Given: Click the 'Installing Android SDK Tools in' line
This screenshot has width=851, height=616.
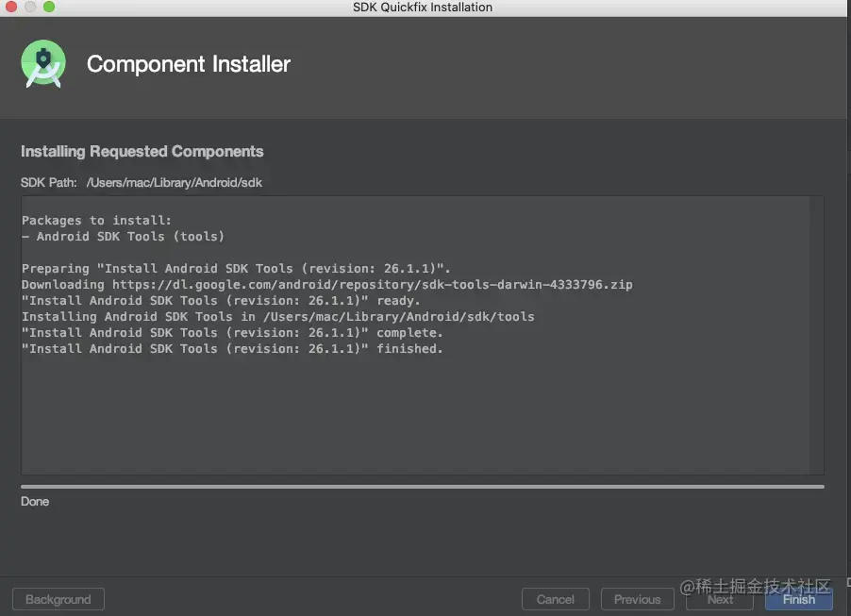Looking at the screenshot, I should pyautogui.click(x=278, y=316).
